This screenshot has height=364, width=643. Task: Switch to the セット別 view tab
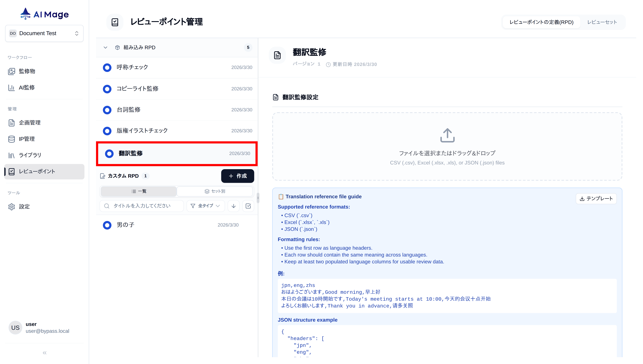click(x=215, y=191)
